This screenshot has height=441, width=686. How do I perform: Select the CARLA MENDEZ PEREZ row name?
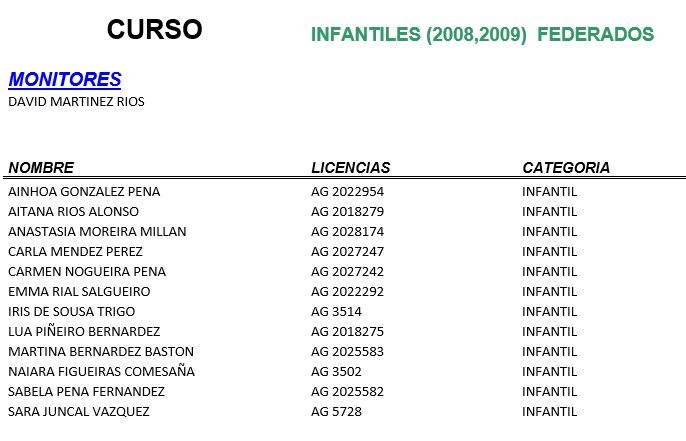[x=75, y=252]
